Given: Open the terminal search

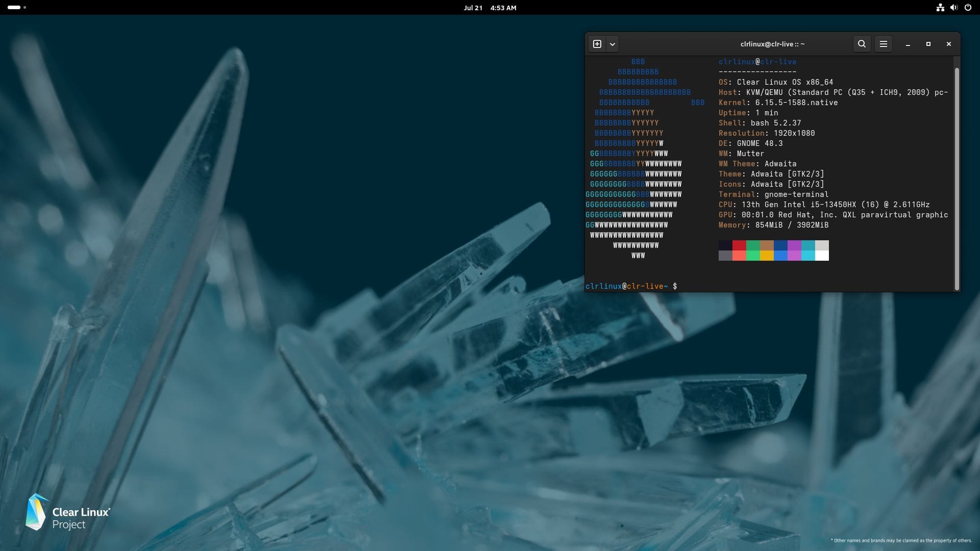Looking at the screenshot, I should [x=861, y=44].
